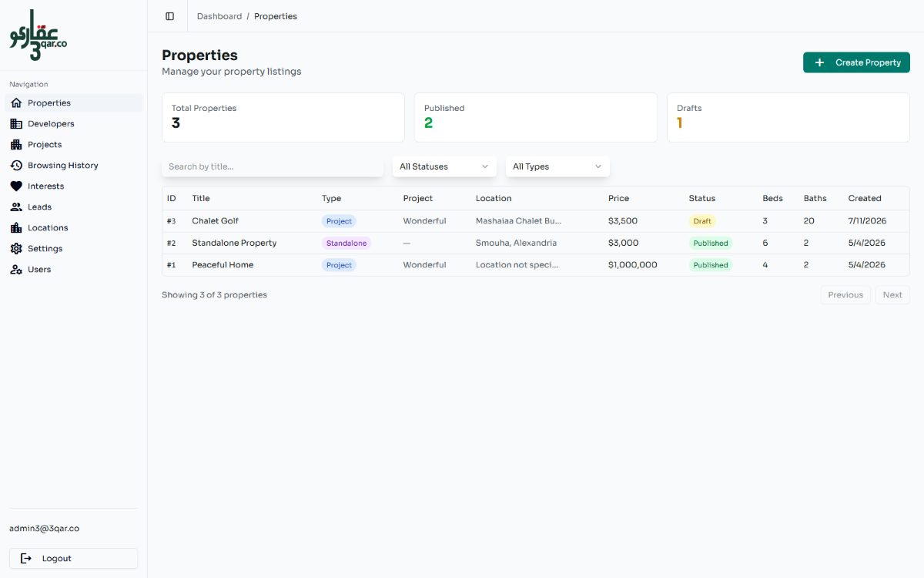
Task: Click the Peaceful Home title
Action: coord(223,265)
